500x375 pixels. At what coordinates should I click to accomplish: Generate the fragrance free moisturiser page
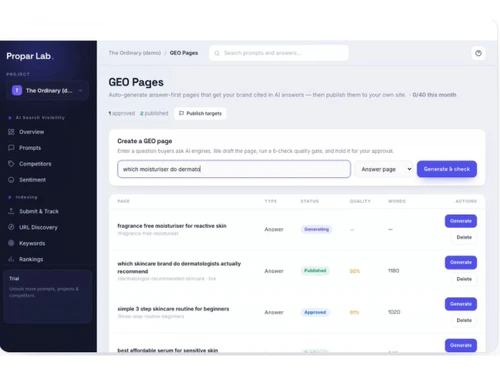[461, 221]
